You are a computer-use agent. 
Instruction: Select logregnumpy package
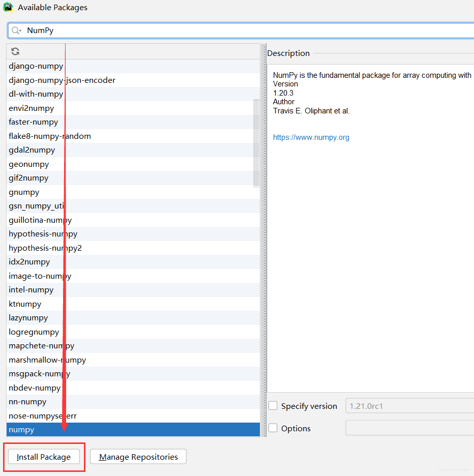coord(133,332)
